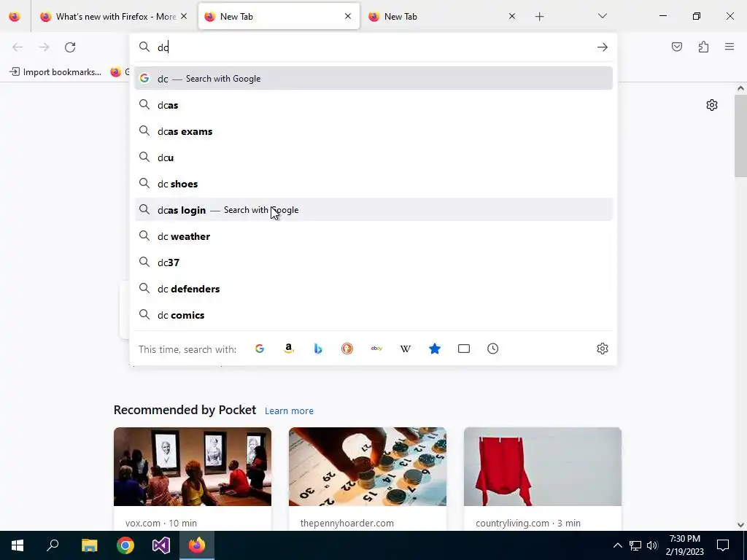747x560 pixels.
Task: Open the vox.com story thumbnail
Action: pyautogui.click(x=193, y=467)
